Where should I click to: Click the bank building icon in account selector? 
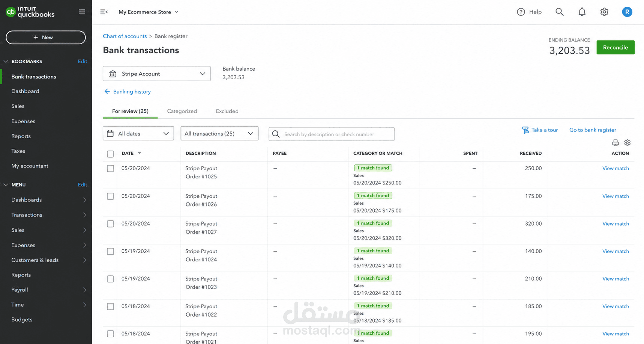pos(113,74)
